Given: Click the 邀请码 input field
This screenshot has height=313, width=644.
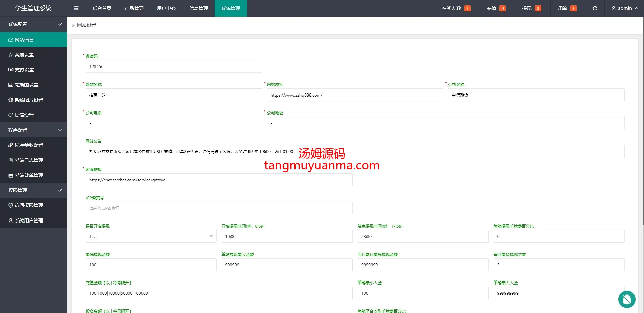Looking at the screenshot, I should pyautogui.click(x=173, y=67).
